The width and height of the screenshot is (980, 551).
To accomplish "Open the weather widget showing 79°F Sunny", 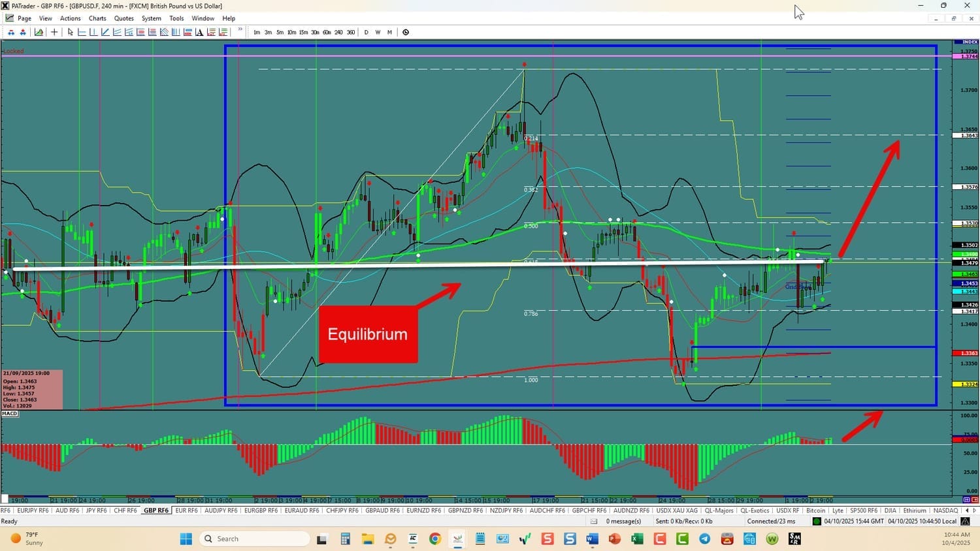I will point(27,539).
